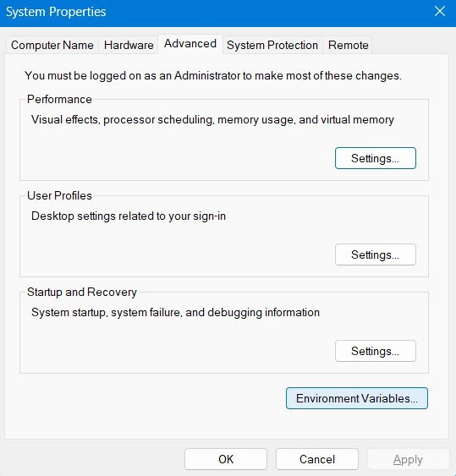This screenshot has height=476, width=456.
Task: Click the System Properties title bar text
Action: 56,12
